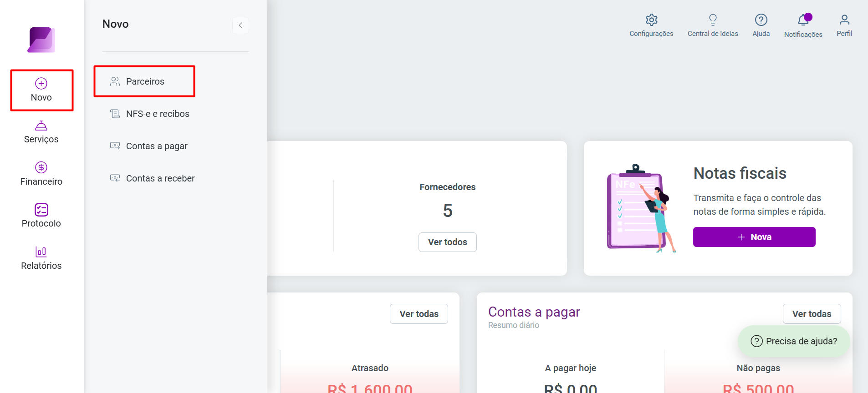Image resolution: width=868 pixels, height=393 pixels.
Task: Click the Notas fiscais clipboard illustration
Action: [641, 208]
